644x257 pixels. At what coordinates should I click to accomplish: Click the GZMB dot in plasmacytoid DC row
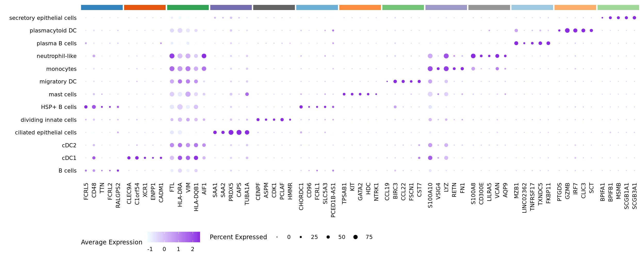[567, 31]
